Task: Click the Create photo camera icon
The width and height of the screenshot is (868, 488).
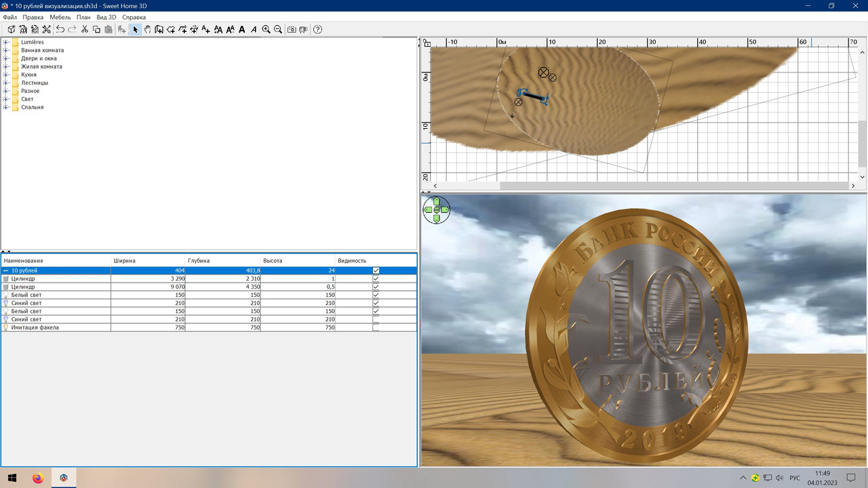Action: 292,30
